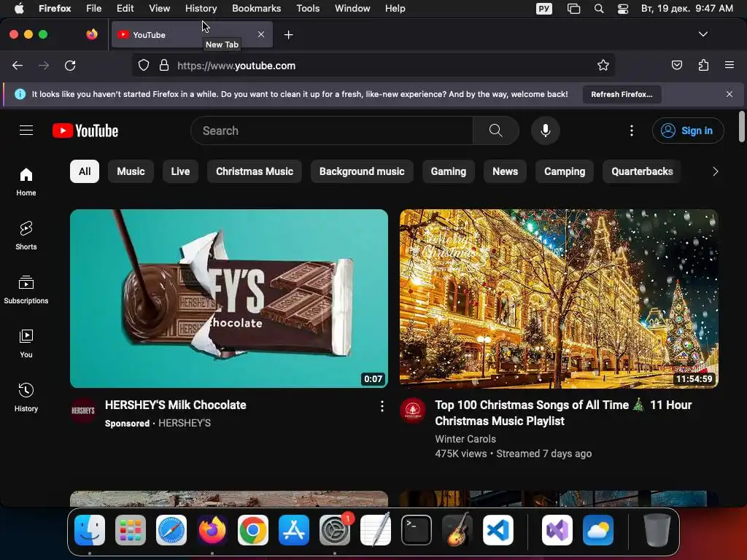Open Visual Studio Code from the Dock
This screenshot has width=747, height=560.
pos(498,530)
